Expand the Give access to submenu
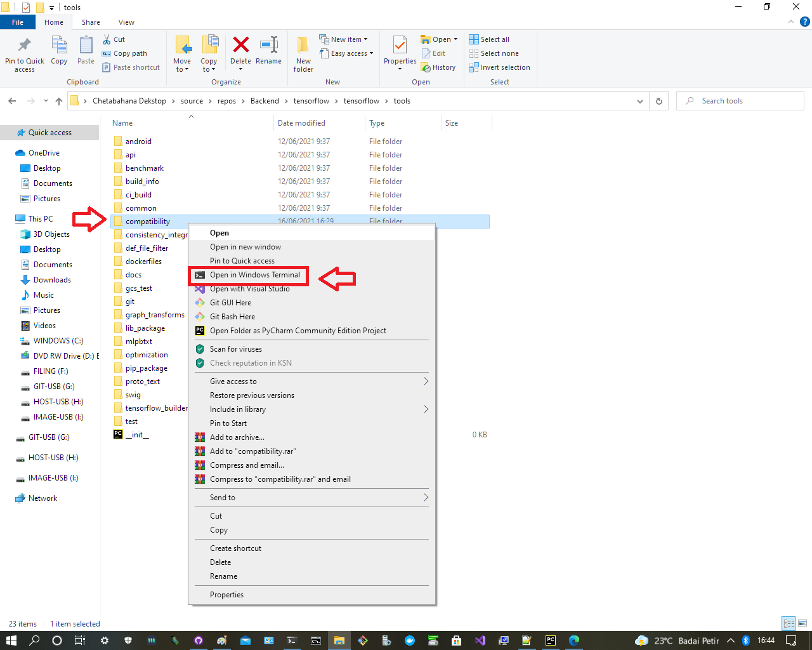The height and width of the screenshot is (650, 812). (426, 381)
